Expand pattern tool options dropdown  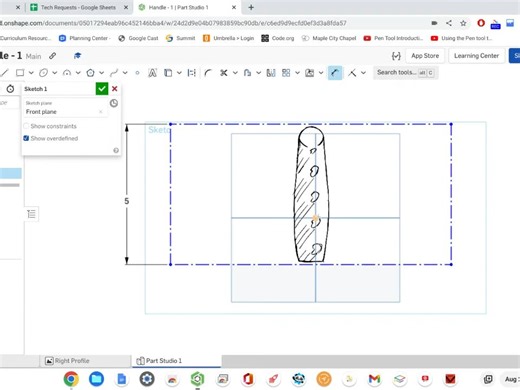[297, 72]
